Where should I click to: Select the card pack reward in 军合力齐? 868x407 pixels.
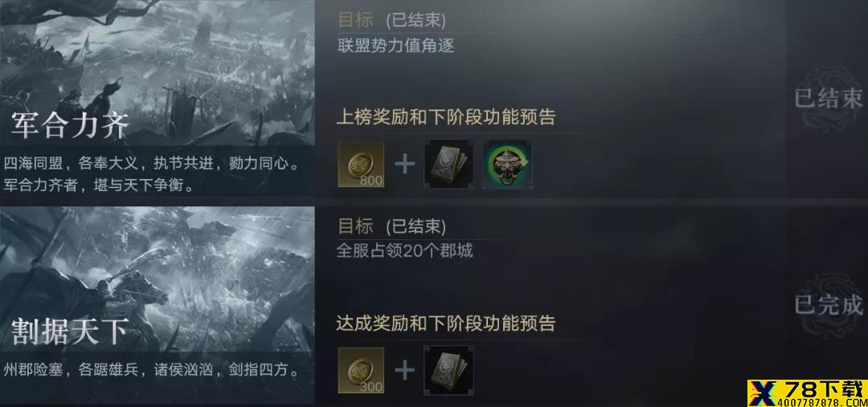pyautogui.click(x=449, y=165)
